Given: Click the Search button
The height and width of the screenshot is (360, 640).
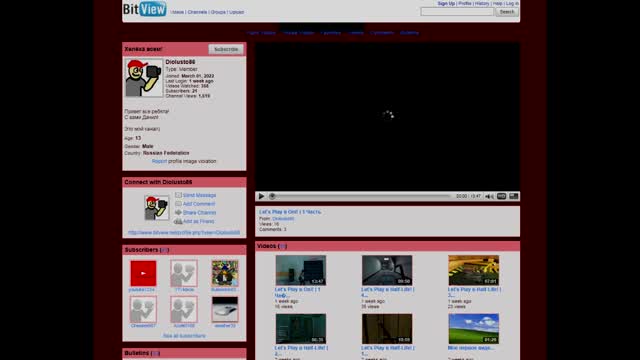Looking at the screenshot, I should (507, 12).
